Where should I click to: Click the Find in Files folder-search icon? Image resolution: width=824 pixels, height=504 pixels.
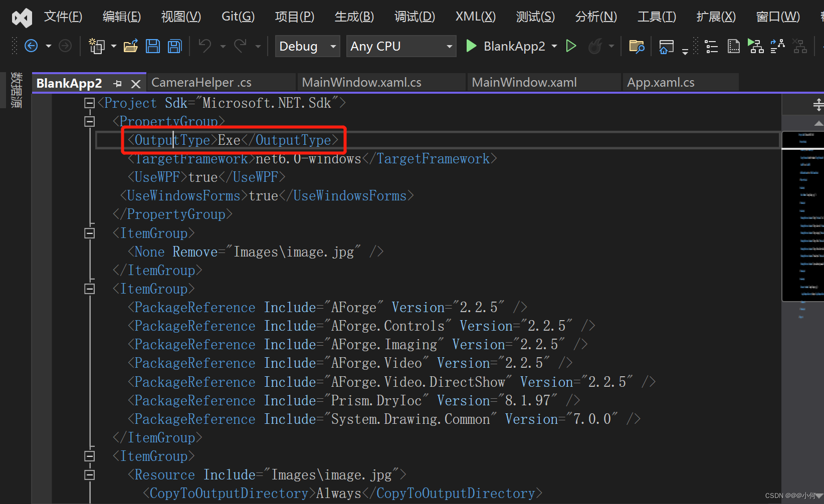tap(637, 47)
